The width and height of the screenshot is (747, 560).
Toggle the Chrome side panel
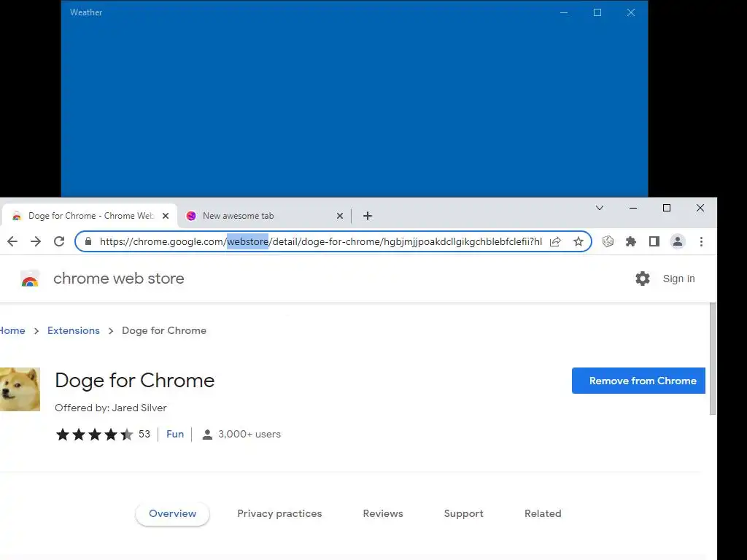(x=654, y=241)
